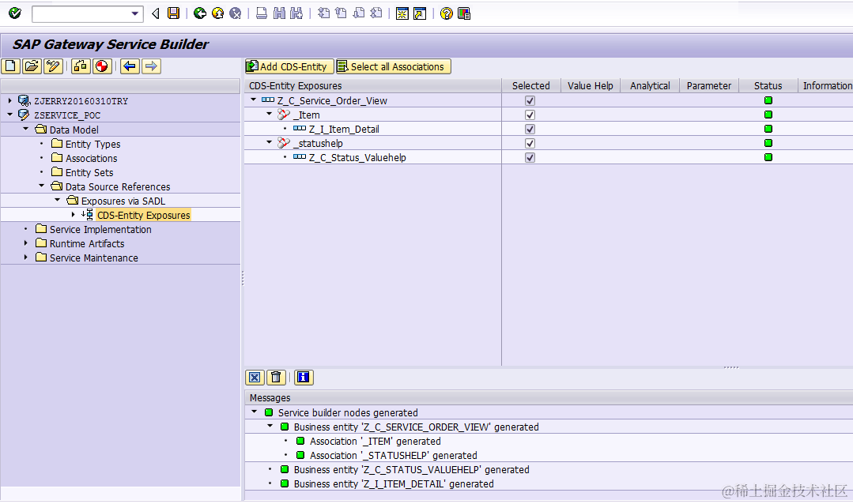Image resolution: width=853 pixels, height=504 pixels.
Task: Click the Generate Shortcut icon
Action: tap(420, 13)
